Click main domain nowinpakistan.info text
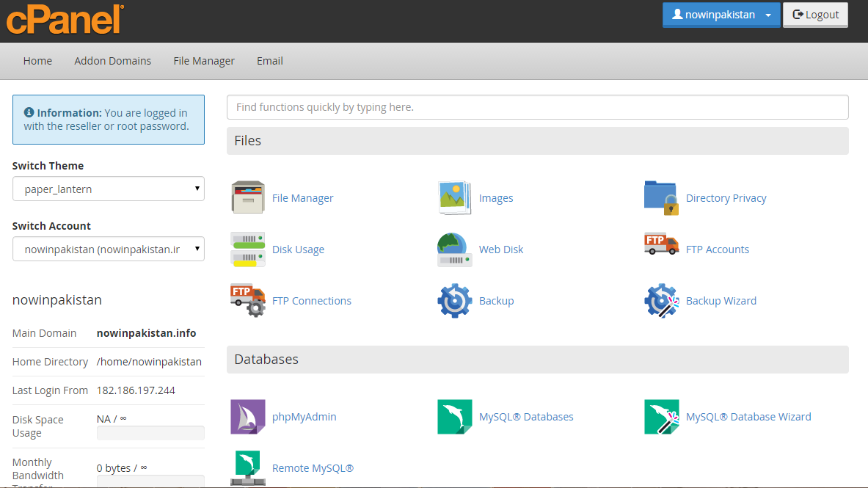The height and width of the screenshot is (488, 868). coord(146,333)
